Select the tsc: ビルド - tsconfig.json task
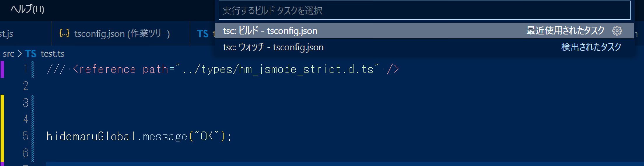Viewport: 644px width, 166px height. (x=270, y=31)
